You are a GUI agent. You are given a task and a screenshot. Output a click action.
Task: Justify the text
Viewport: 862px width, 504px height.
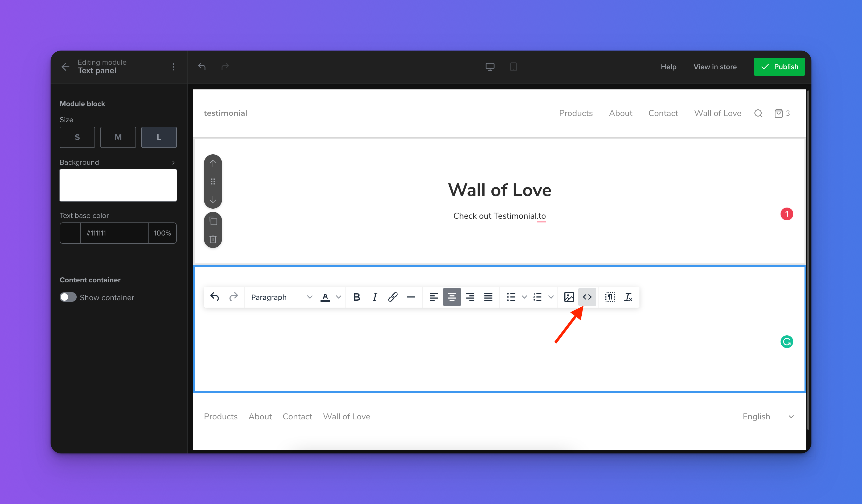click(x=488, y=297)
